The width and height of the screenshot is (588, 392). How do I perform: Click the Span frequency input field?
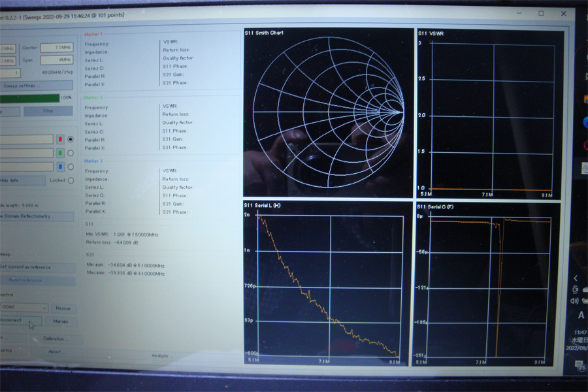point(56,61)
